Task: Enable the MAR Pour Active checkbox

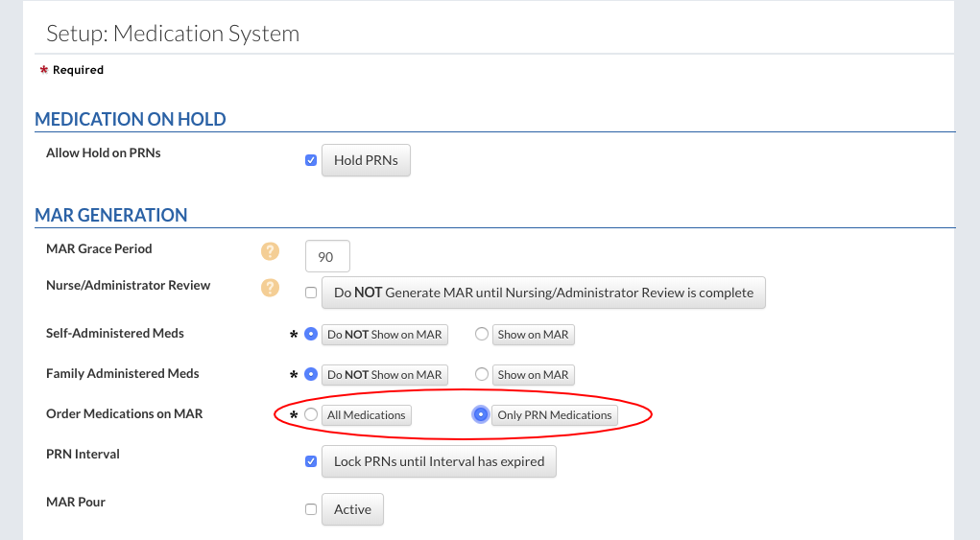Action: tap(311, 509)
